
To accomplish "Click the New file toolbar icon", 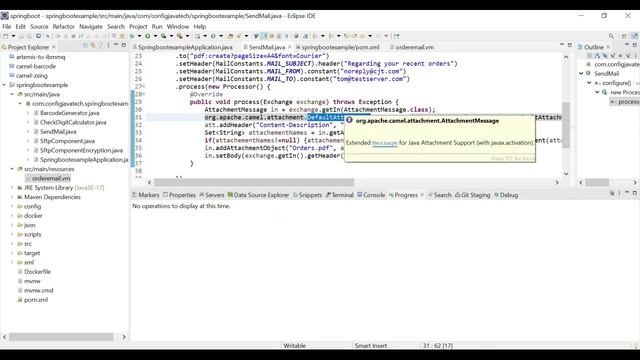I will pyautogui.click(x=5, y=36).
